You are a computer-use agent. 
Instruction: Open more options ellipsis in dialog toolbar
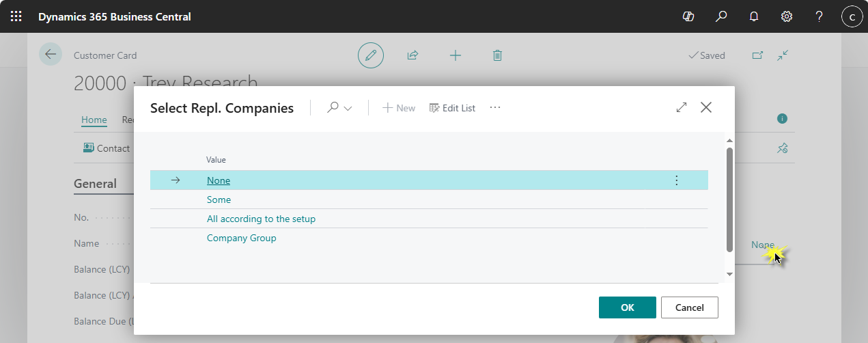pyautogui.click(x=495, y=108)
